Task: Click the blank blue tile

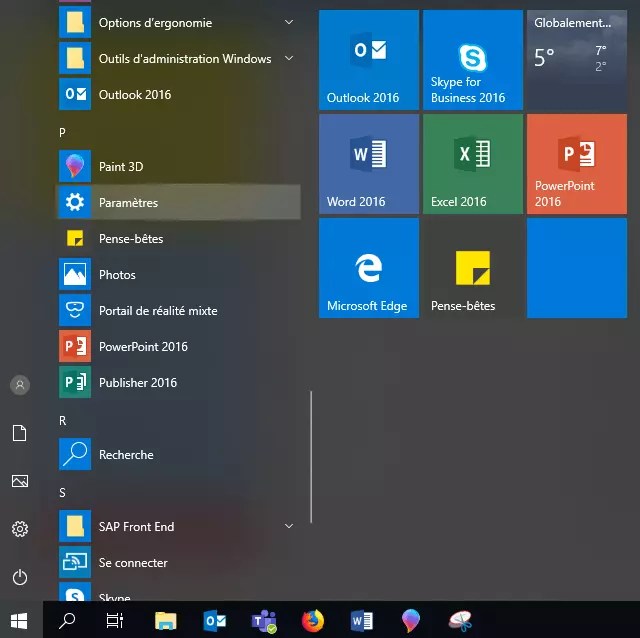Action: [x=577, y=268]
